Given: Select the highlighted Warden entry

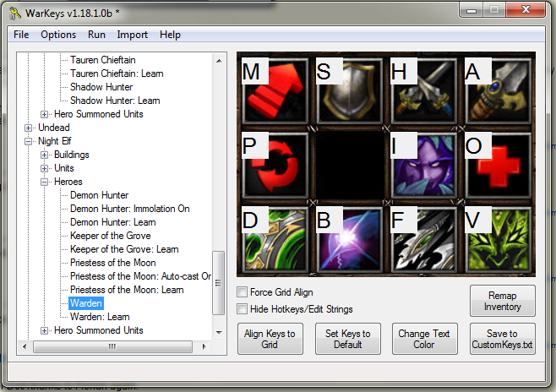Looking at the screenshot, I should click(x=86, y=303).
